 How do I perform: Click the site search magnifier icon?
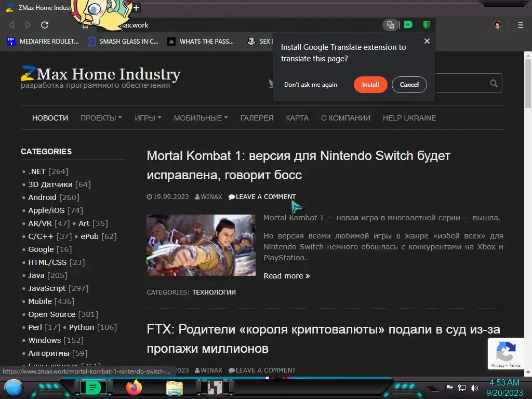pos(494,83)
